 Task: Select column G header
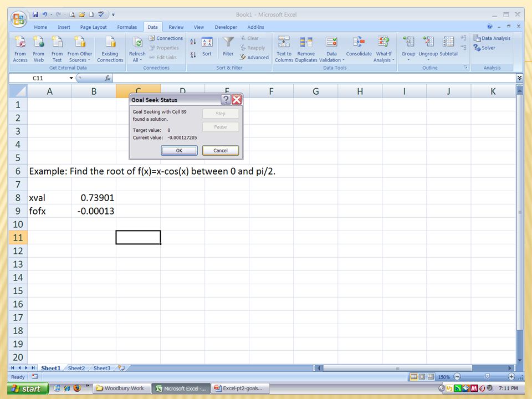pyautogui.click(x=315, y=91)
